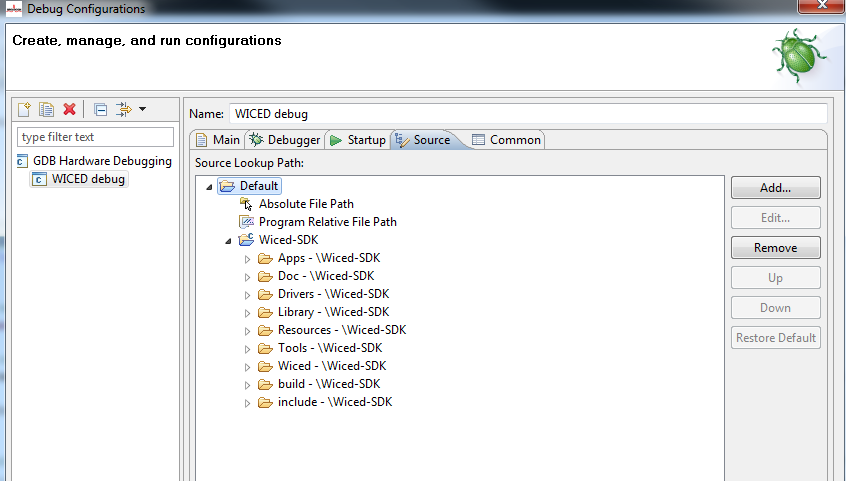Click the Down button
The image size is (846, 481).
(775, 308)
